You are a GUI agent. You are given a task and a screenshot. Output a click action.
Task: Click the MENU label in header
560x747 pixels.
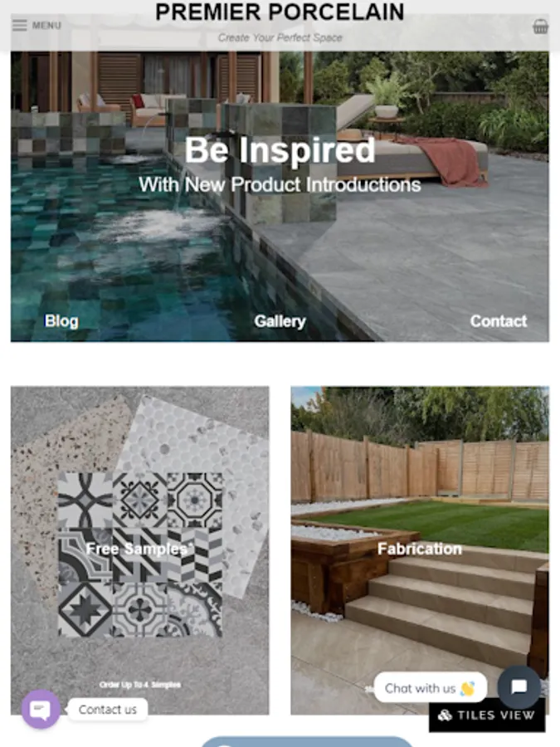pos(46,26)
